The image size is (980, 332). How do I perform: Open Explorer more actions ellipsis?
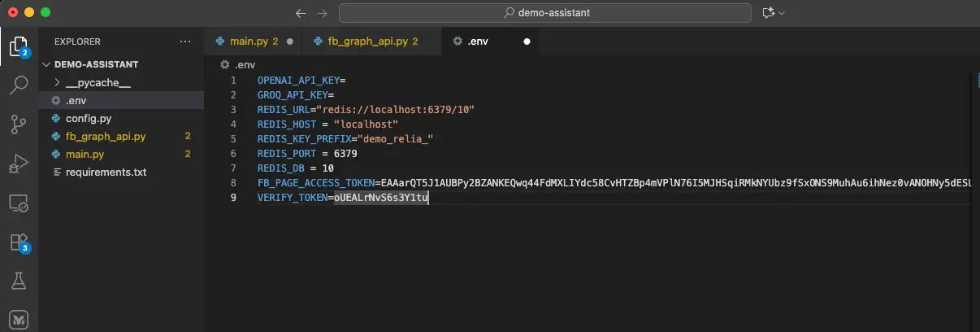pos(185,41)
